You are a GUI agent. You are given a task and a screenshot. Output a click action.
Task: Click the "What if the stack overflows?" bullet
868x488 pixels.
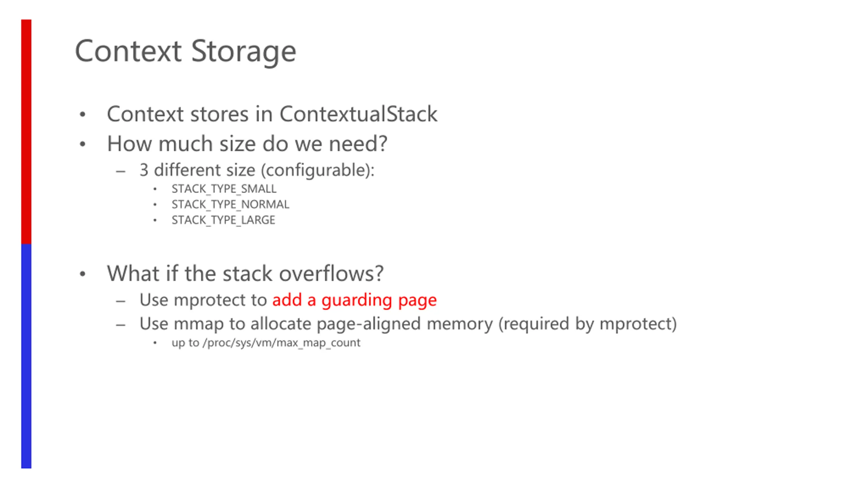tap(245, 273)
